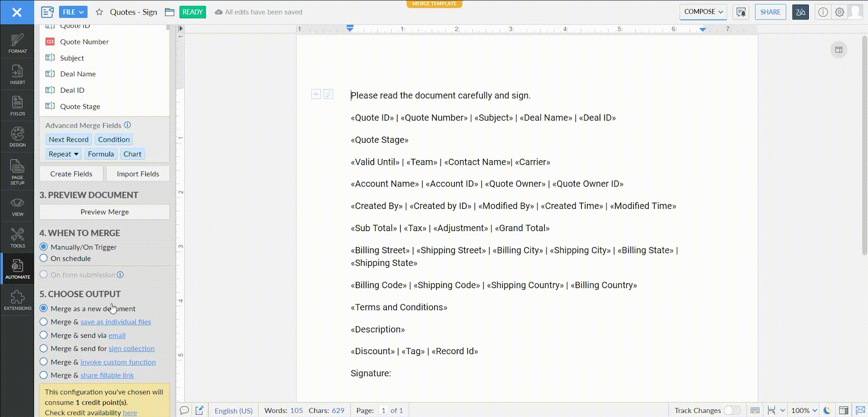This screenshot has width=868, height=417.
Task: Star the document as favorite
Action: click(99, 12)
